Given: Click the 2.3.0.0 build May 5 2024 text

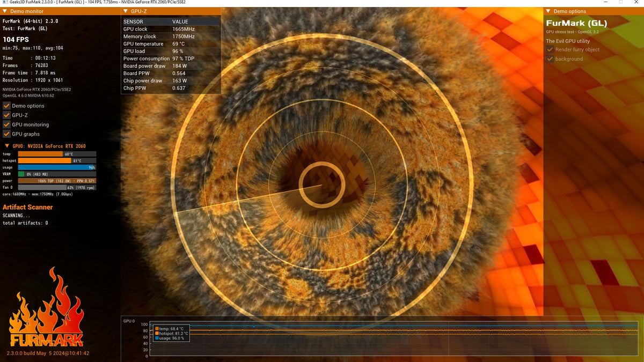Looking at the screenshot, I should (48, 353).
